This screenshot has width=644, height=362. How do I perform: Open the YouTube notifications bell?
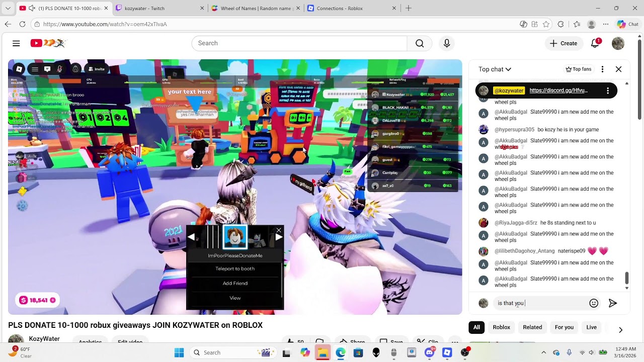click(595, 43)
